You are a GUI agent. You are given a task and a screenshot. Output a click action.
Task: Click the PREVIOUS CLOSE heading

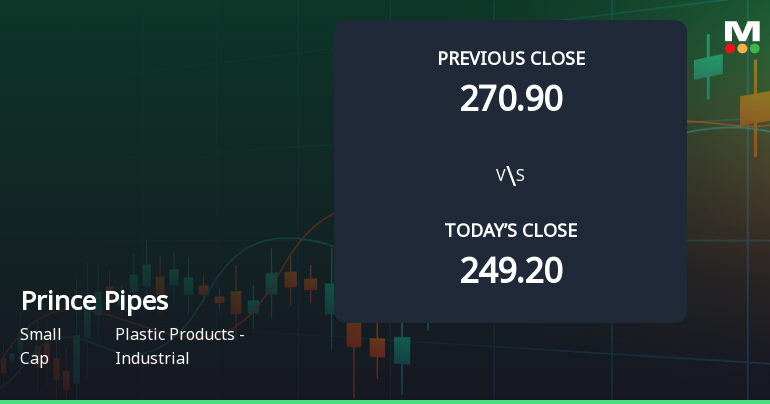click(x=511, y=58)
